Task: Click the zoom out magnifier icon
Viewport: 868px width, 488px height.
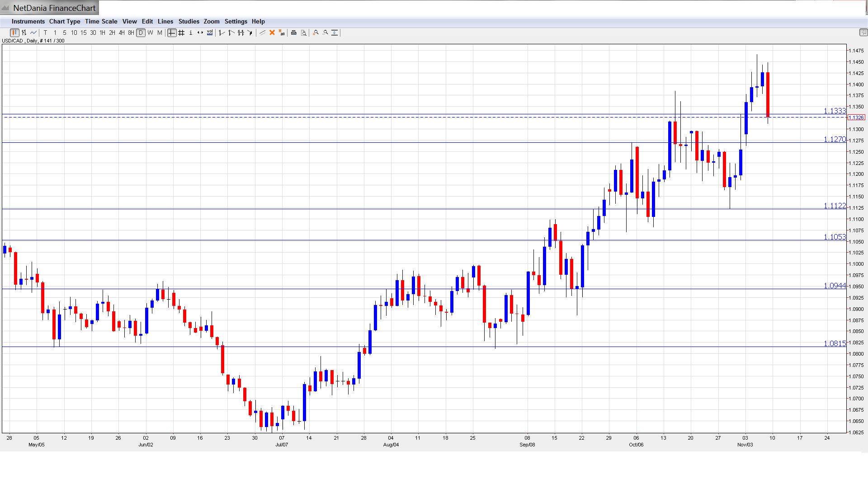Action: pyautogui.click(x=325, y=33)
